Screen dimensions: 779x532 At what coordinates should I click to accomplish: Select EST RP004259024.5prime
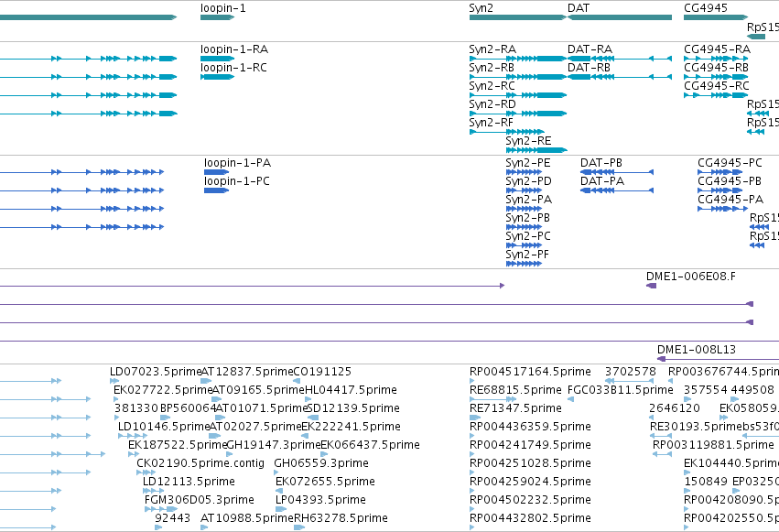point(472,492)
